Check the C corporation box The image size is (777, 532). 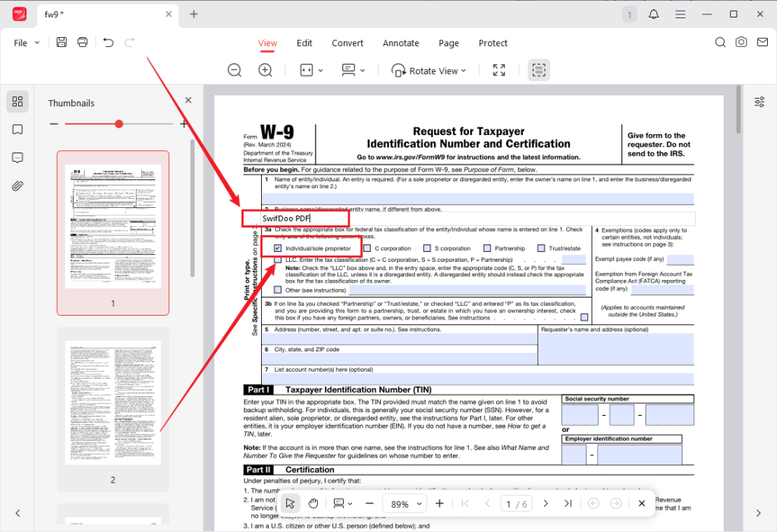tap(367, 248)
